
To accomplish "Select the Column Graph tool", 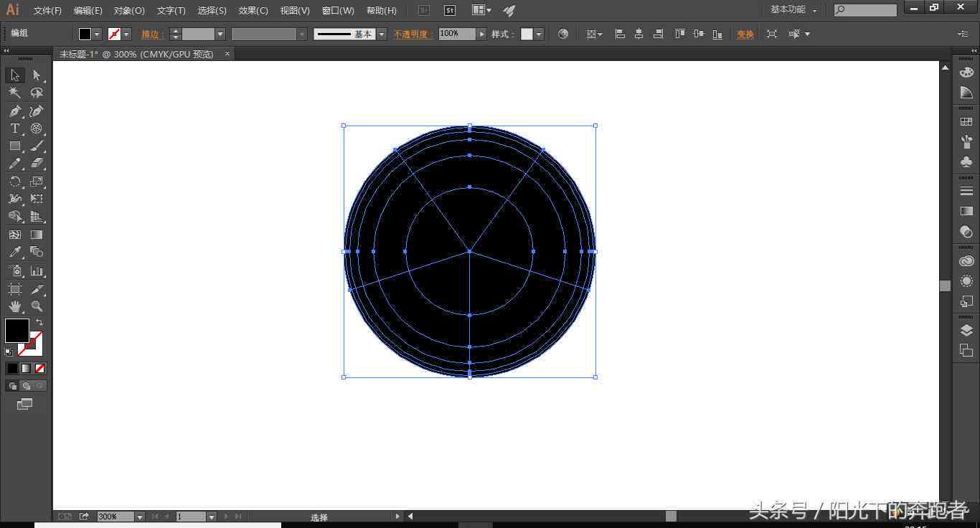I will [x=37, y=270].
